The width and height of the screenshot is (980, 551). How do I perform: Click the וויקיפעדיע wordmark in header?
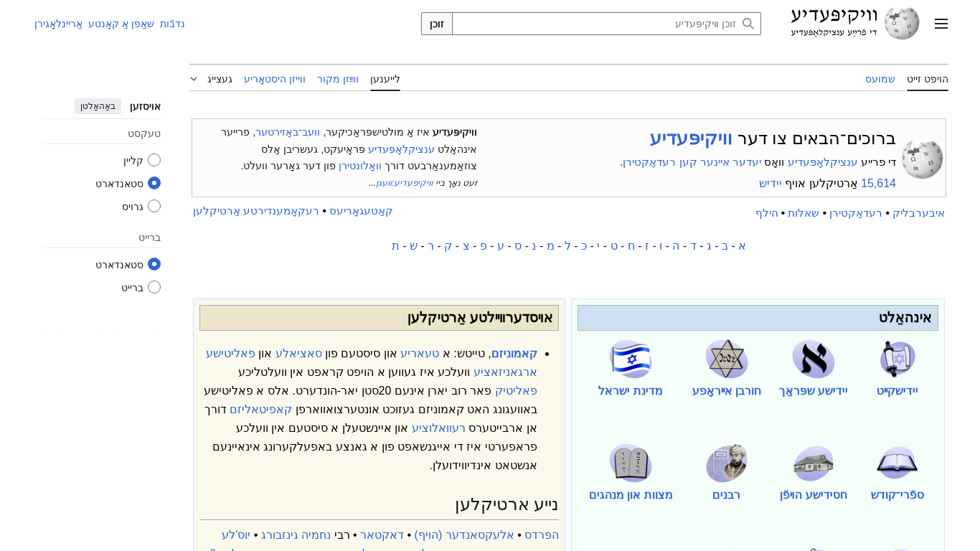point(834,15)
